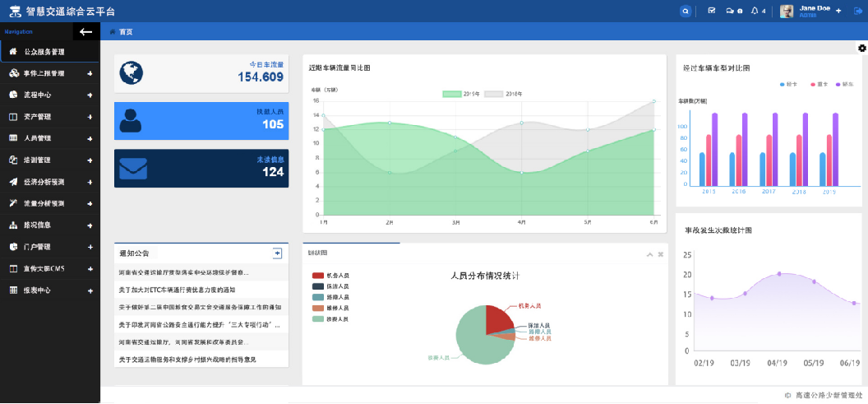Expand the 流程中心 sidebar menu
Image resolution: width=868 pixels, height=404 pixels.
[x=49, y=95]
